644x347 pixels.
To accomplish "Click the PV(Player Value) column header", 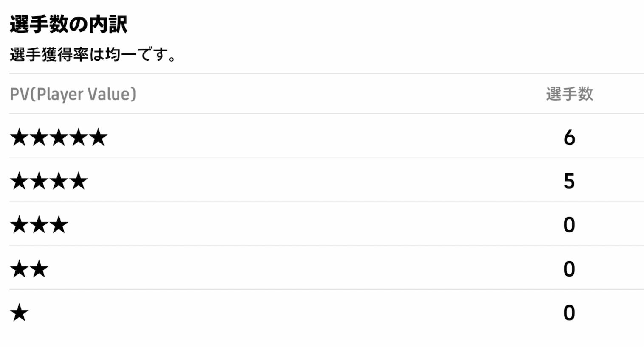I will coord(73,94).
